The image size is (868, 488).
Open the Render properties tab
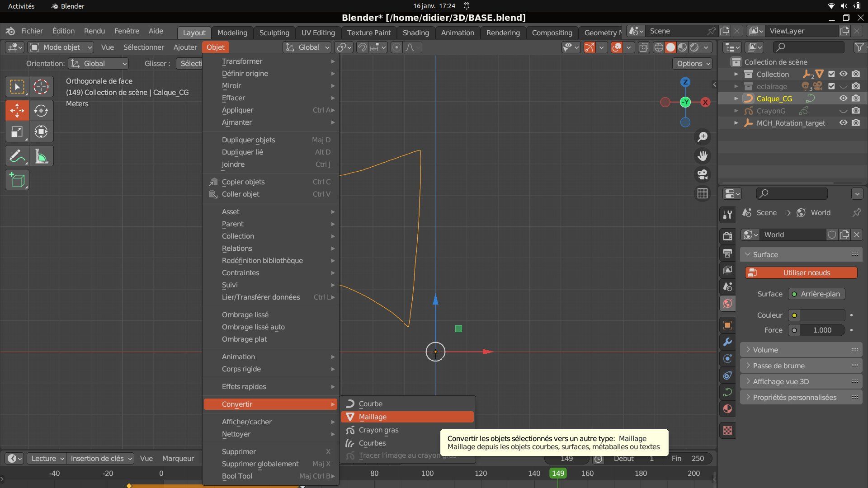pyautogui.click(x=727, y=236)
